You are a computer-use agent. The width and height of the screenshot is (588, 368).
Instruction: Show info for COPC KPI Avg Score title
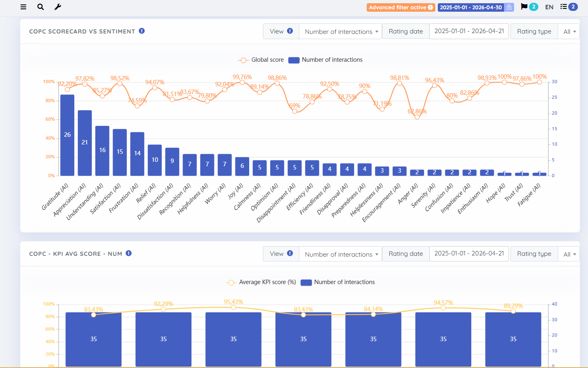tap(129, 253)
